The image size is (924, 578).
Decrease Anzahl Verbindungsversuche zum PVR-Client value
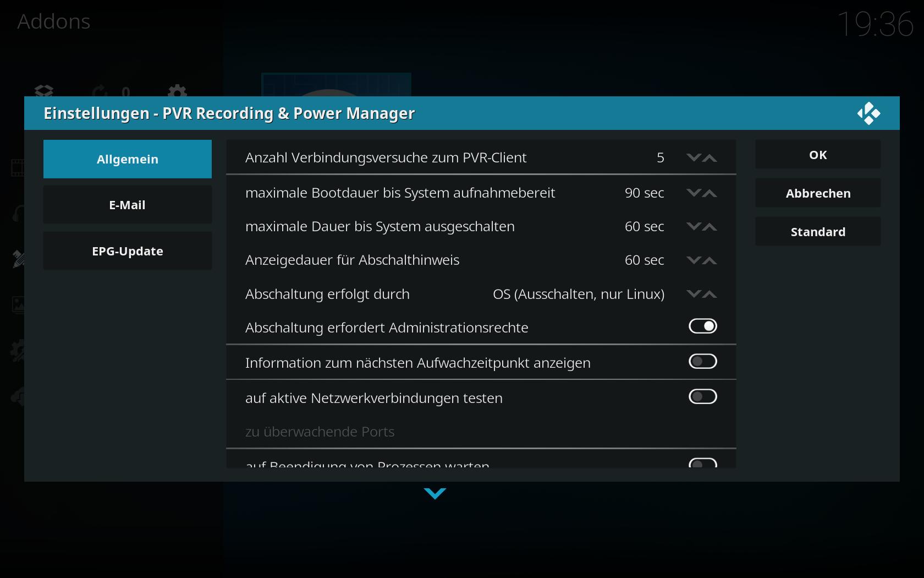[694, 158]
